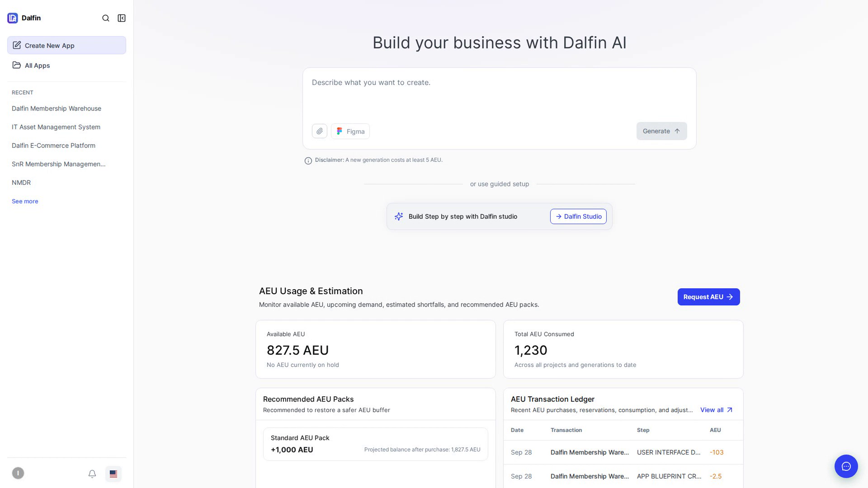Viewport: 868px width, 488px height.
Task: Click APP BLUEPRINT CR... step cell
Action: pos(669,476)
